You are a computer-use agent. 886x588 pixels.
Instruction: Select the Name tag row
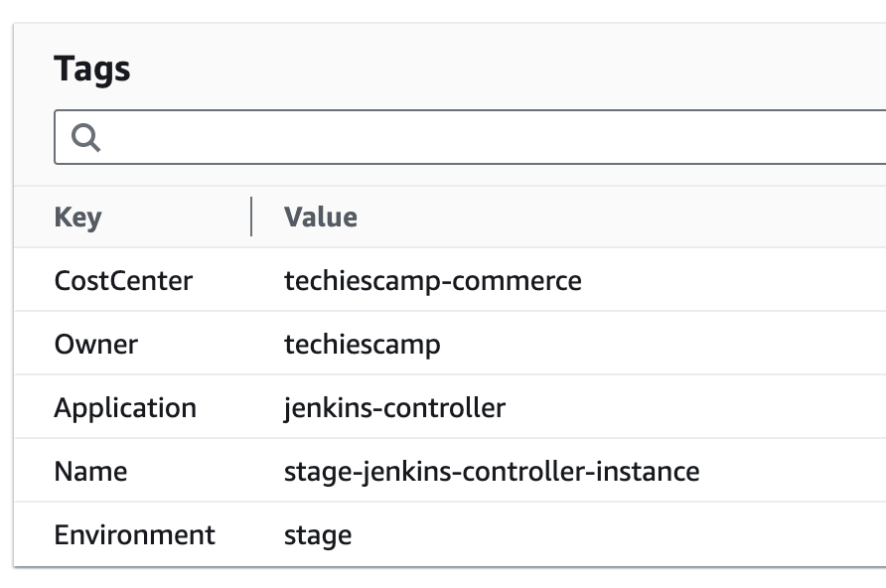(x=90, y=471)
